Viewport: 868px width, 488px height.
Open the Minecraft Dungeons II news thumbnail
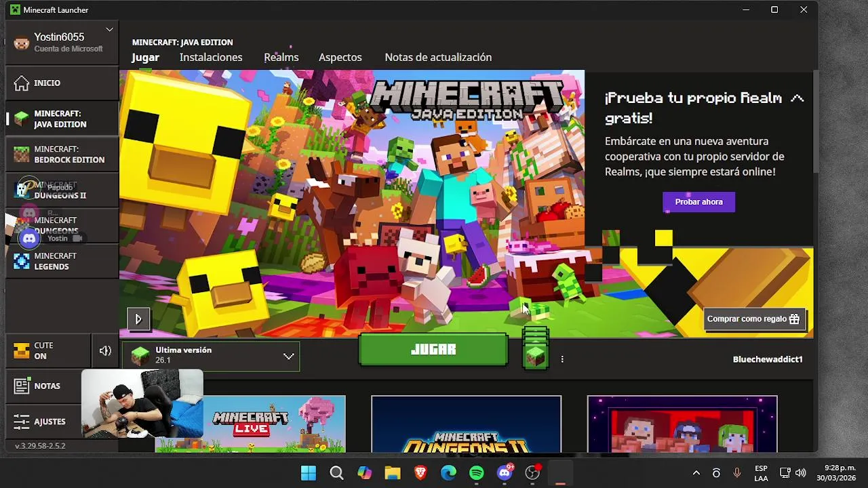point(466,424)
